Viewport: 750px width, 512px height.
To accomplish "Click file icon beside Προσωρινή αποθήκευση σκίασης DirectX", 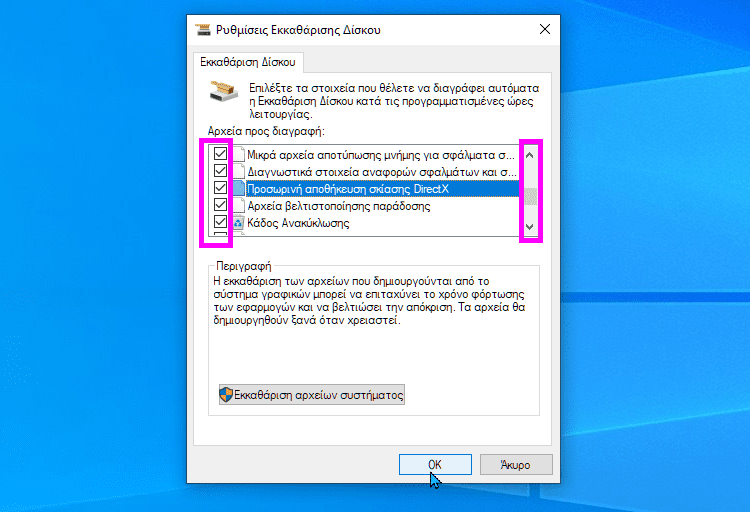I will (239, 189).
